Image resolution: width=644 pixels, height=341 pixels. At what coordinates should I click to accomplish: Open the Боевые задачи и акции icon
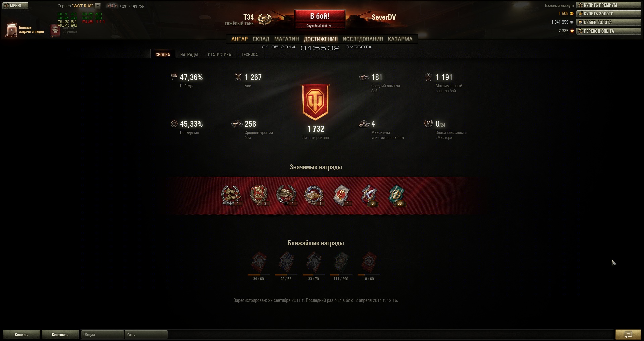(x=11, y=29)
